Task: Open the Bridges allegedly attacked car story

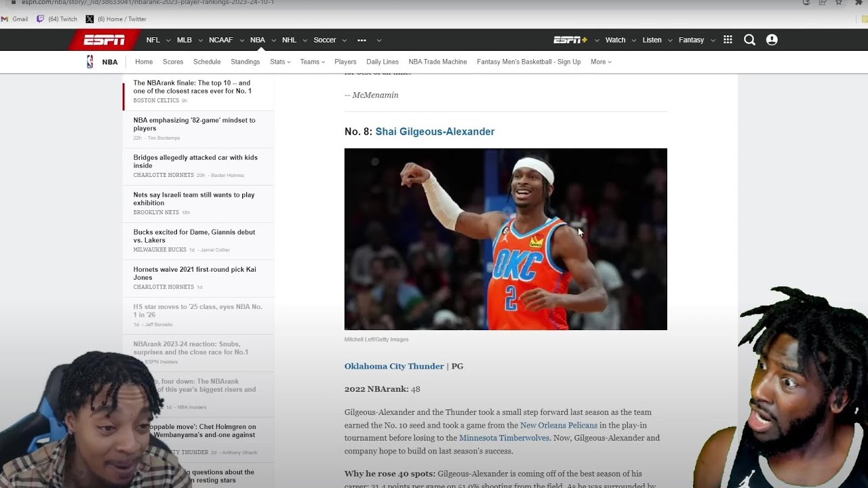Action: click(195, 161)
